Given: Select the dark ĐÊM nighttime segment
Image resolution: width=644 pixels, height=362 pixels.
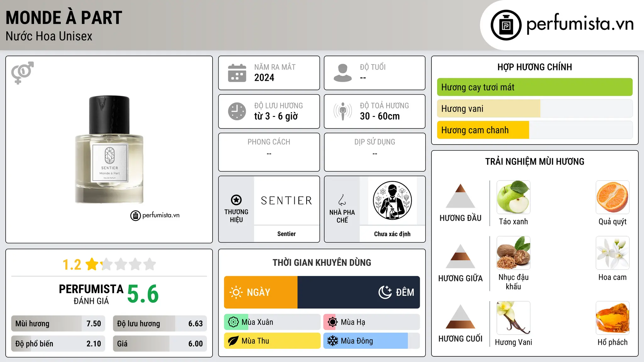Looking at the screenshot, I should 358,292.
